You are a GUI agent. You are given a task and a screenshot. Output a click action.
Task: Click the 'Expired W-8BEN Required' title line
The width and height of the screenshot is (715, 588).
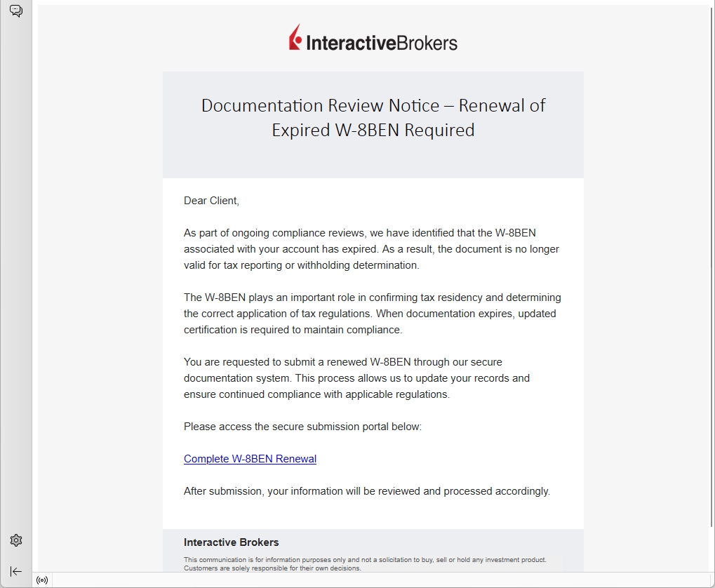[373, 130]
